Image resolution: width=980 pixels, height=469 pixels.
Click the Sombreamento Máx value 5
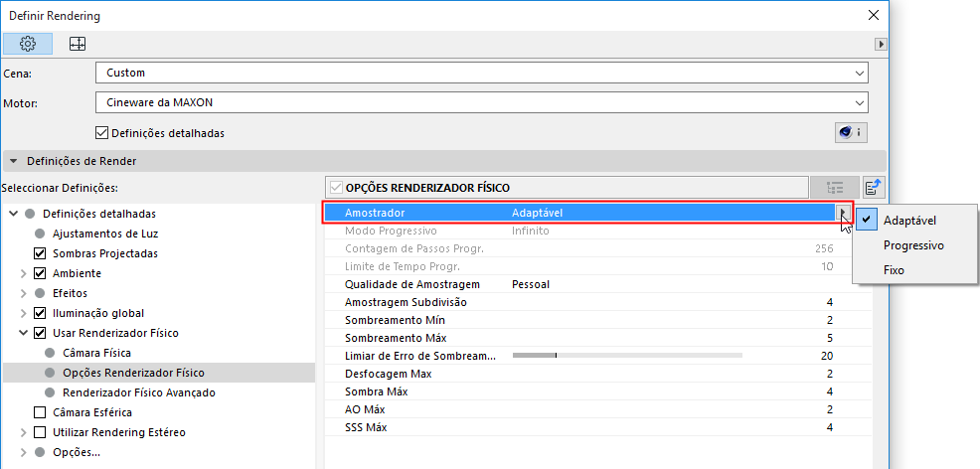[x=829, y=338]
